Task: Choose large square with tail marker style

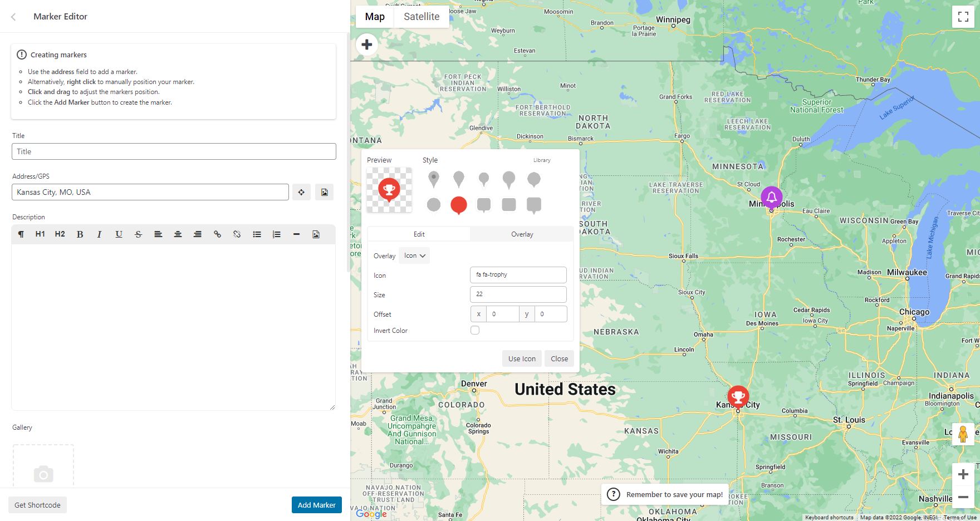Action: [534, 205]
